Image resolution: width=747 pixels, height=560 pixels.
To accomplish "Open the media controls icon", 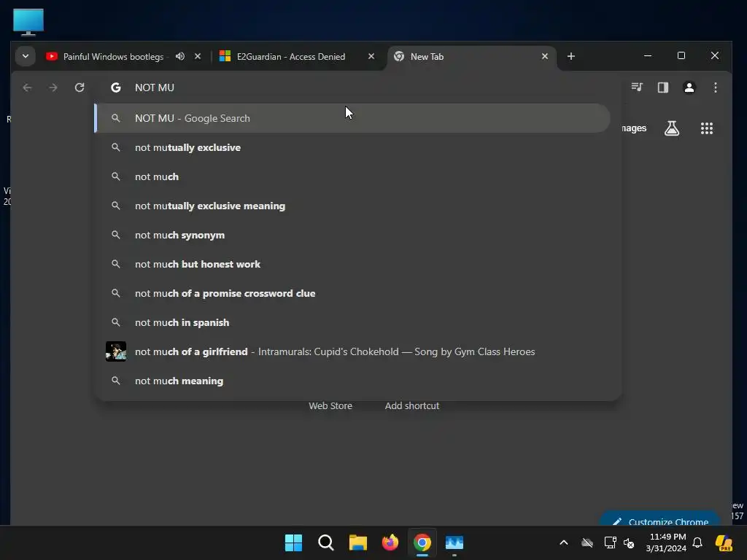I will [637, 87].
